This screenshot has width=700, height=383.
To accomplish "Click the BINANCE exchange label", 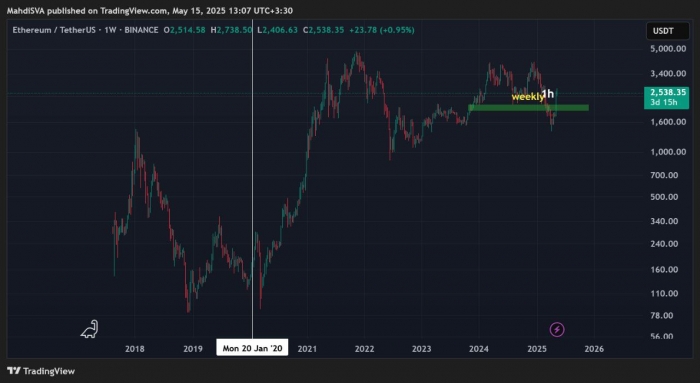I will click(141, 30).
